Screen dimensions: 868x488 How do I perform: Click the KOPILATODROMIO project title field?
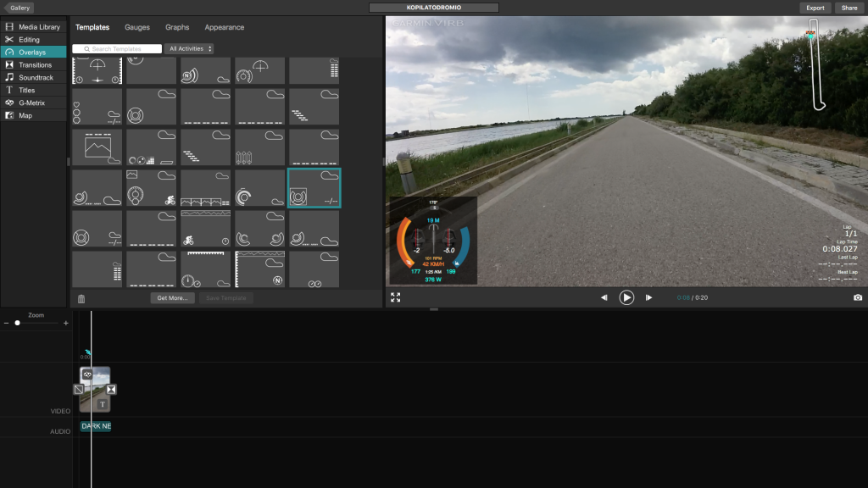pos(433,8)
